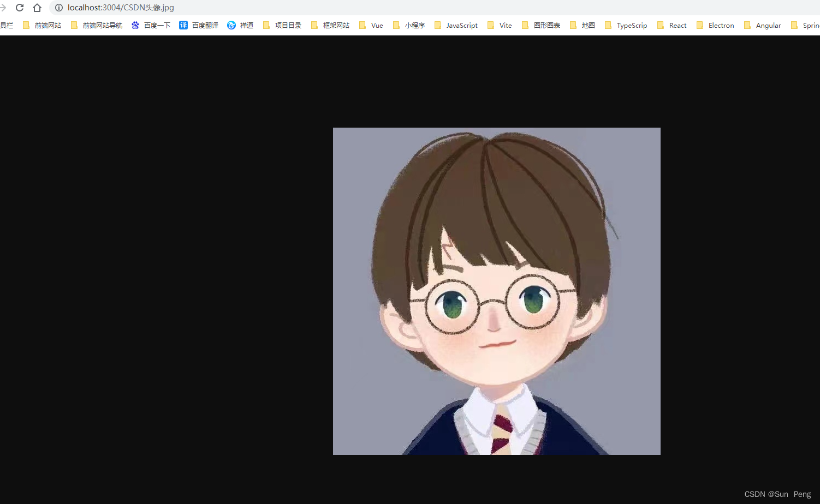Open the JavaScript bookmark folder

(456, 25)
